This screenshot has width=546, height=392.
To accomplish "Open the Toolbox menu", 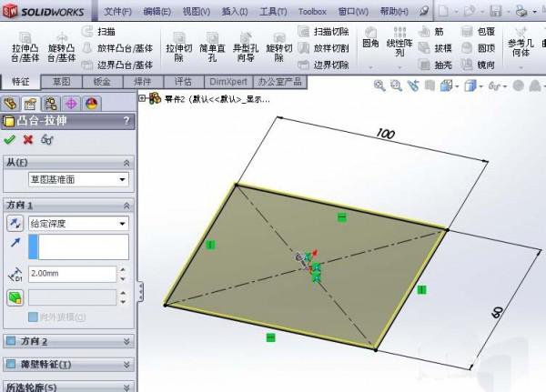I will coord(312,12).
